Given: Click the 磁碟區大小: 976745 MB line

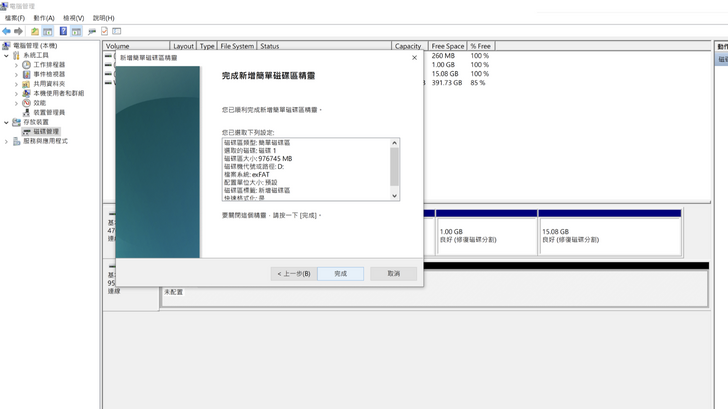Looking at the screenshot, I should click(x=258, y=159).
